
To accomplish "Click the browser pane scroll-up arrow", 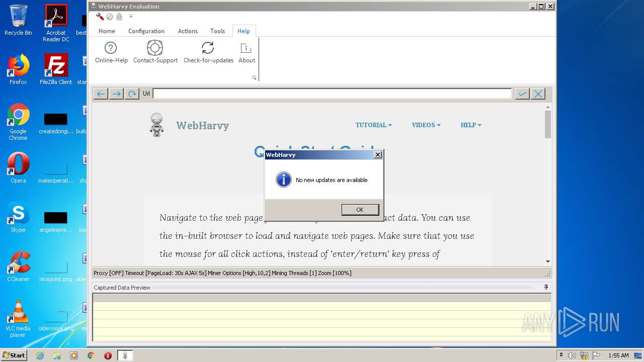I will [548, 107].
